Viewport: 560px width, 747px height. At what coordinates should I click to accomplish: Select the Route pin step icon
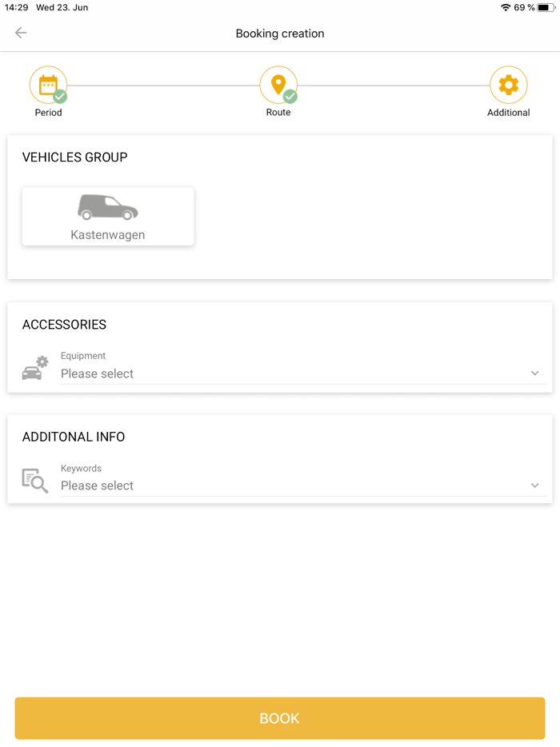point(278,84)
